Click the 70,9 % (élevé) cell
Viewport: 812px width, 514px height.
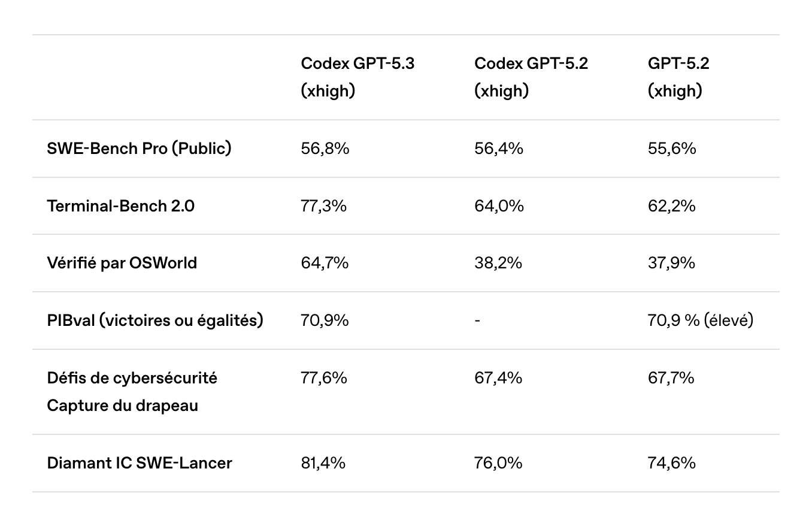700,321
